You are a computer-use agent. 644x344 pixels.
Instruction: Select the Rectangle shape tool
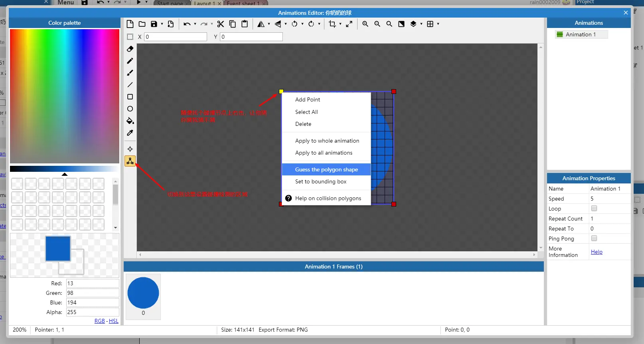coord(130,97)
